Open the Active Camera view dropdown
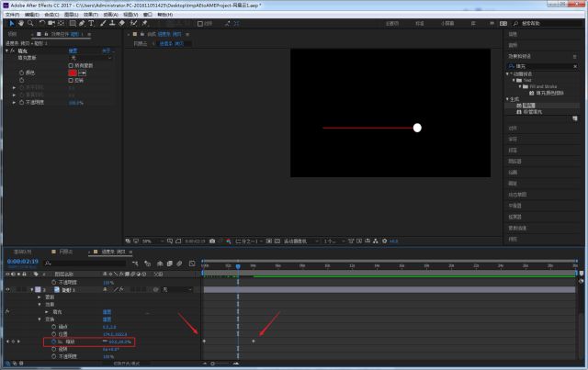The height and width of the screenshot is (370, 588). tap(301, 241)
